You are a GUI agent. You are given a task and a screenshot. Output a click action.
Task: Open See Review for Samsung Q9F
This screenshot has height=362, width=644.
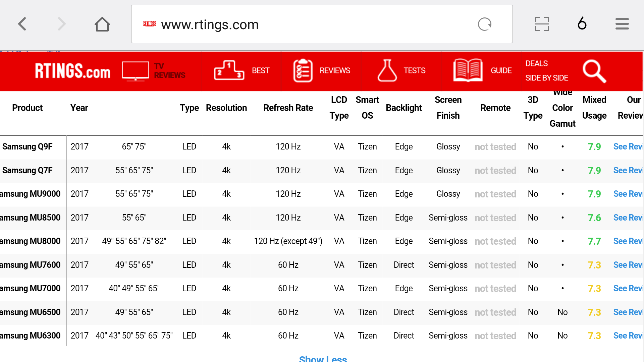[x=627, y=147]
